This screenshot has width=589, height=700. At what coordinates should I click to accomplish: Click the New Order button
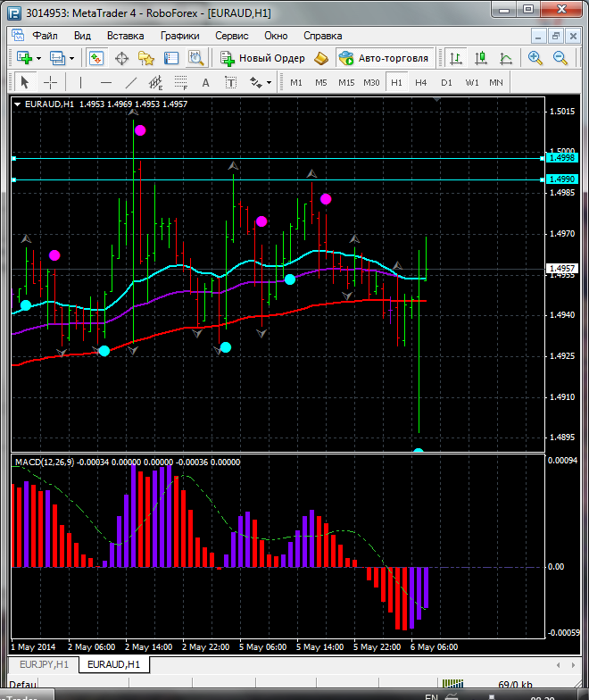pos(262,58)
